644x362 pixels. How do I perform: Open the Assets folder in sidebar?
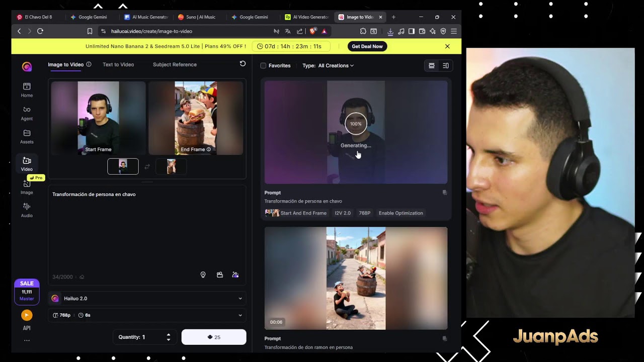coord(27,136)
